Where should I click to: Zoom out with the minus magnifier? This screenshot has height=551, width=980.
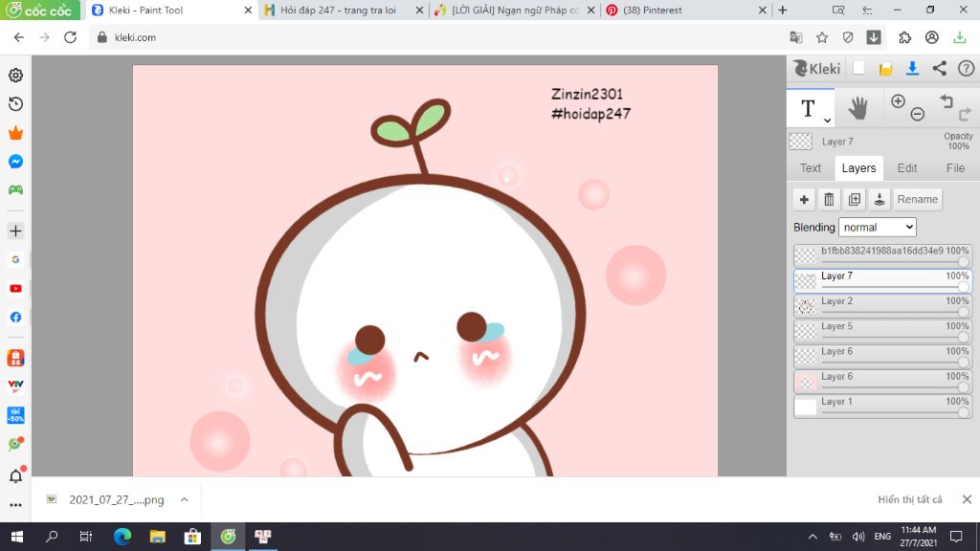tap(917, 114)
